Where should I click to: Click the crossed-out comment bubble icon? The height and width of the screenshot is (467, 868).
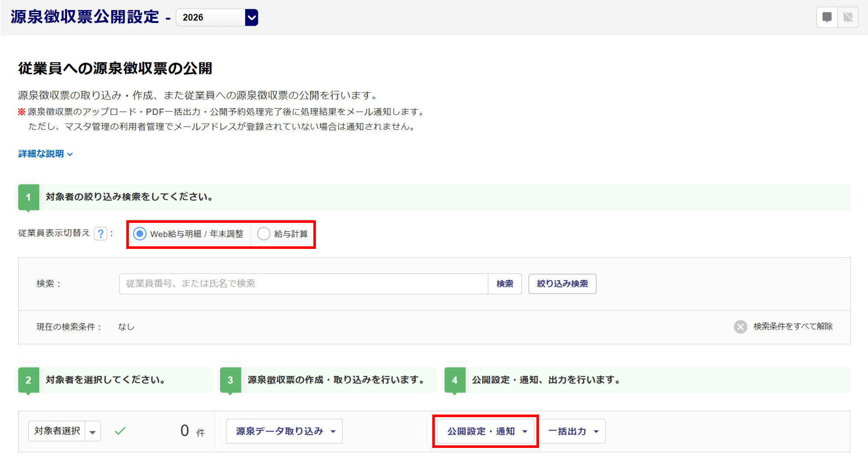tap(848, 17)
